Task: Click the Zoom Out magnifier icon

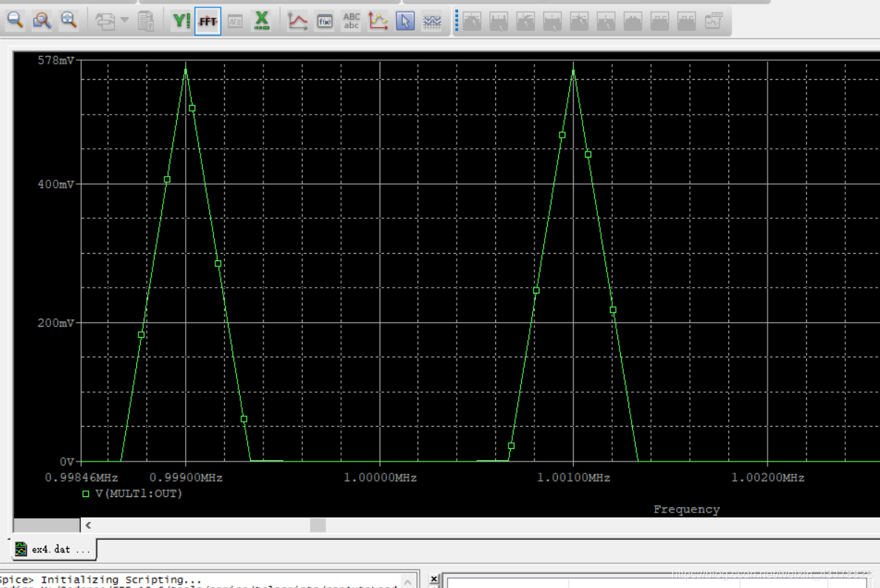Action: 15,21
